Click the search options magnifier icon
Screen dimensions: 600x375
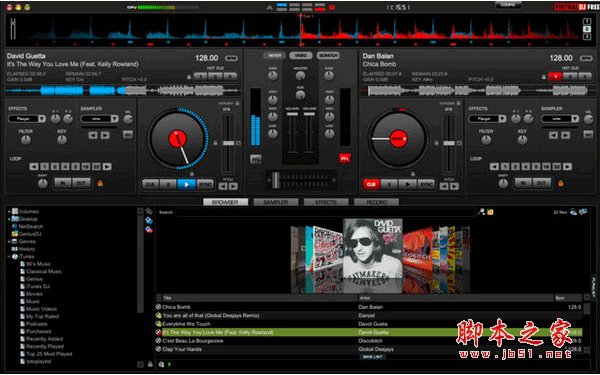pyautogui.click(x=481, y=212)
